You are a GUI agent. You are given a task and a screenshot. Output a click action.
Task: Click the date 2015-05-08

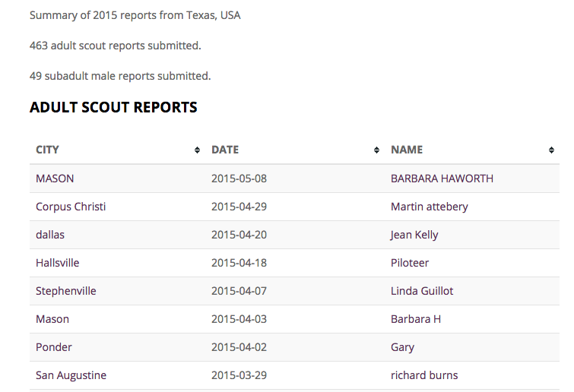[x=239, y=179]
